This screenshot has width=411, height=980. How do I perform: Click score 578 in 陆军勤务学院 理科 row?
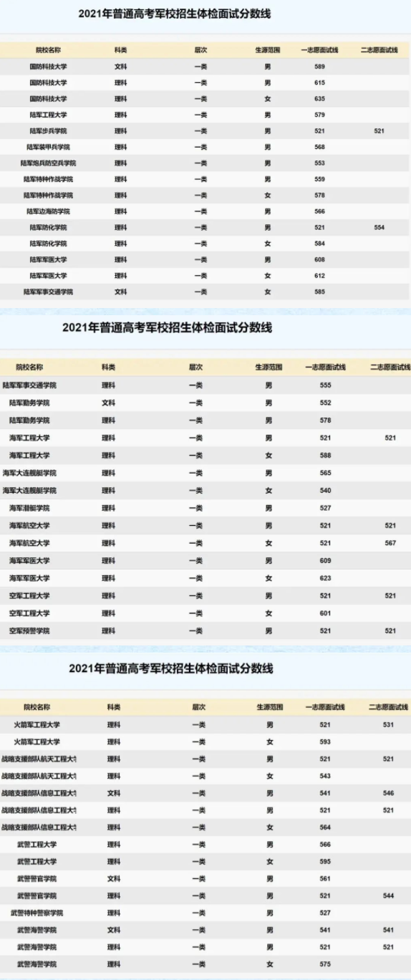click(x=326, y=421)
